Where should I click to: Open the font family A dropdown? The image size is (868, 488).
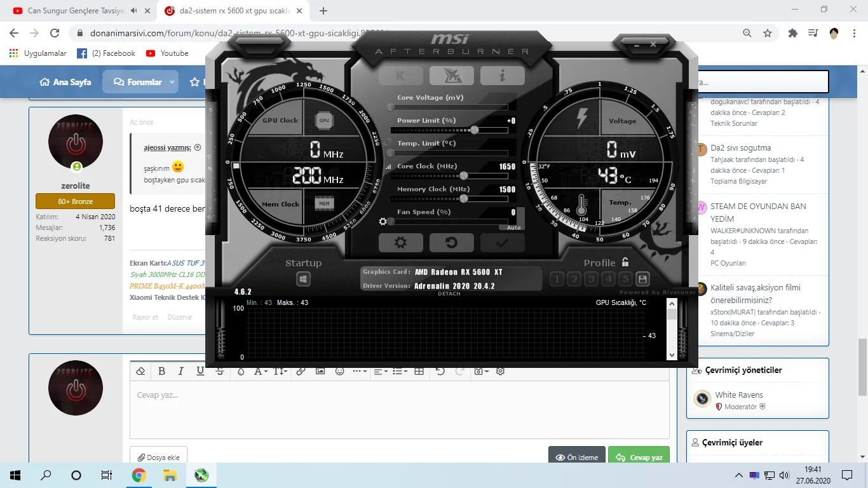(261, 371)
